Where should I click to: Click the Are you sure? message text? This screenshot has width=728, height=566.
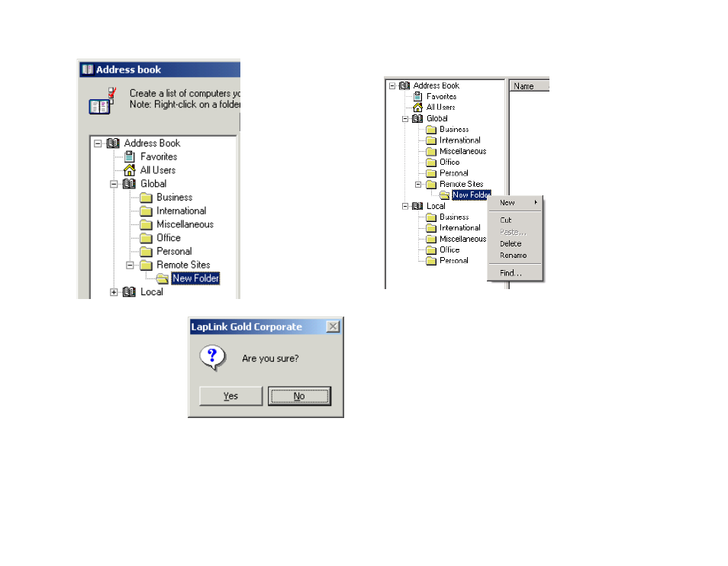(x=270, y=359)
